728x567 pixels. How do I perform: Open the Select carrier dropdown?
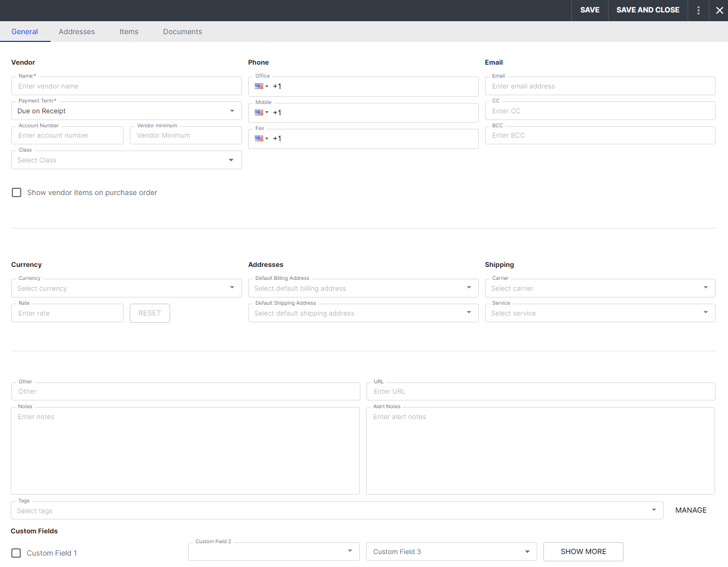pyautogui.click(x=600, y=288)
